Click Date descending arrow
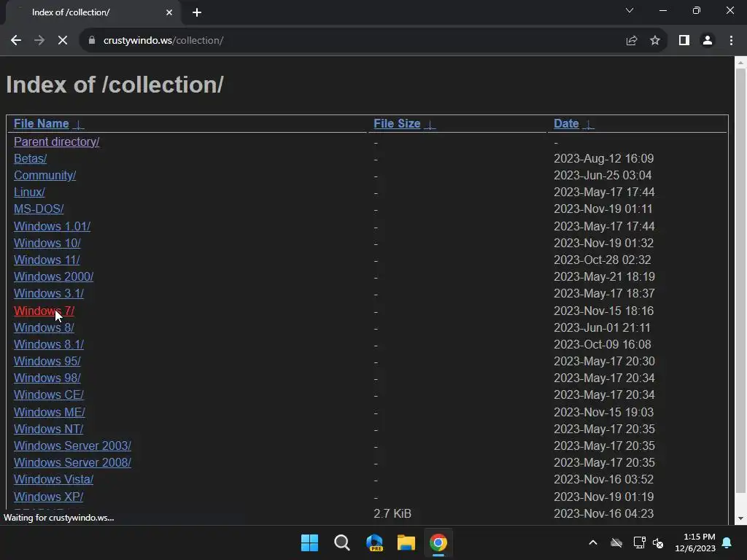Viewport: 747px width, 560px height. [589, 125]
